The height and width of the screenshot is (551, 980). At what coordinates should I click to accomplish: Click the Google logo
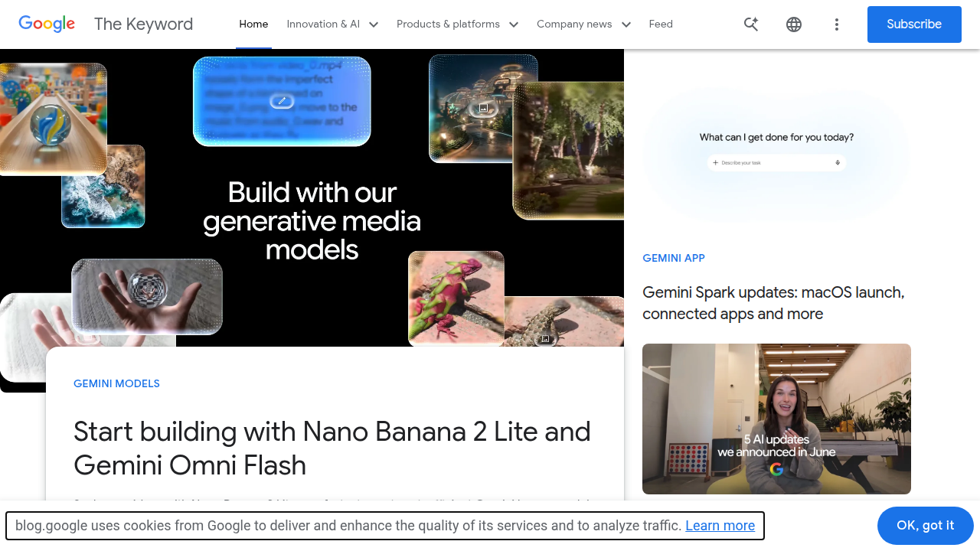(47, 24)
